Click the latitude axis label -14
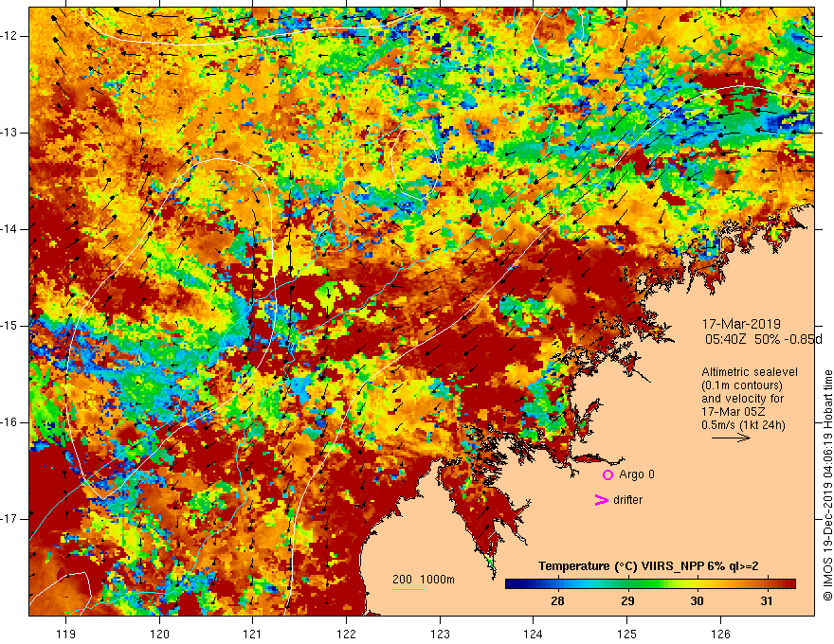Viewport: 834px width, 644px height. (10, 229)
